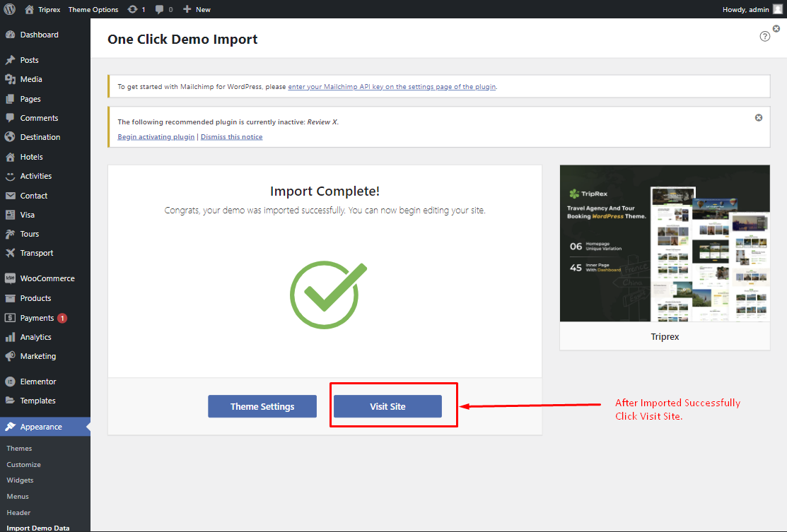Click the Appearance paintbrush icon
Viewport: 787px width, 532px height.
pyautogui.click(x=10, y=427)
